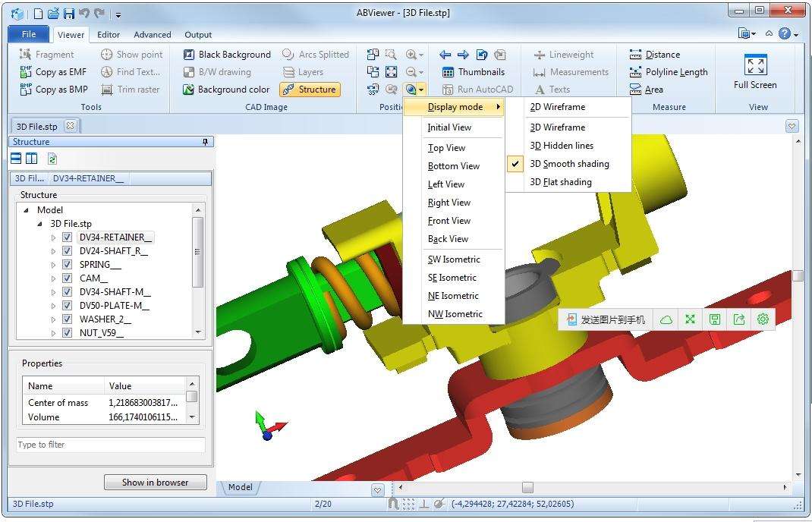Click Copy as BMP

(54, 89)
